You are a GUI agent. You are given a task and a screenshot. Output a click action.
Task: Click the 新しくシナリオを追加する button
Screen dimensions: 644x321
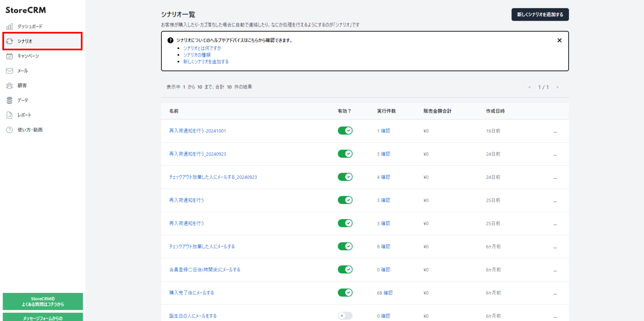540,14
